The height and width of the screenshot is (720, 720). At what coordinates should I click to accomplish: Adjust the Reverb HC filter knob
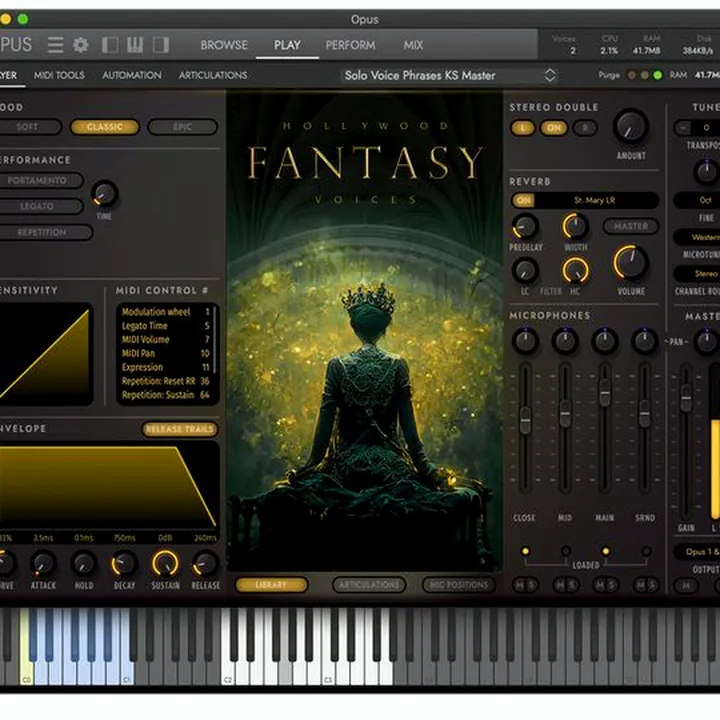[x=575, y=270]
